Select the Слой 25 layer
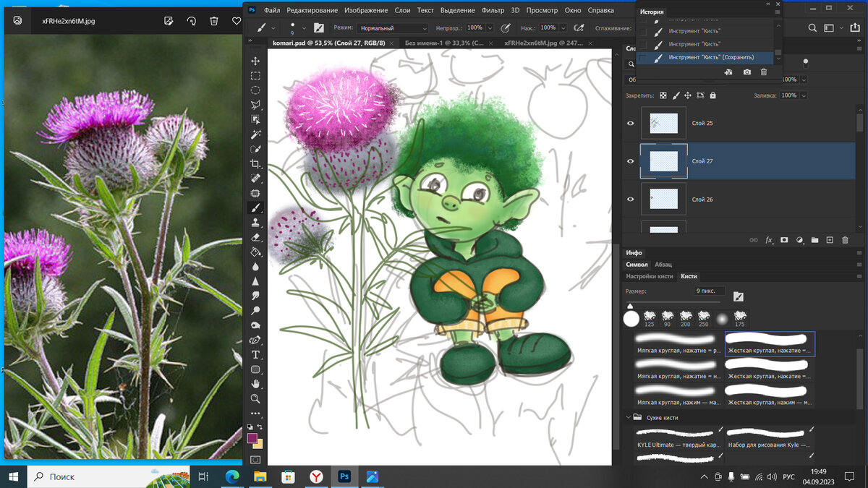 click(x=739, y=124)
